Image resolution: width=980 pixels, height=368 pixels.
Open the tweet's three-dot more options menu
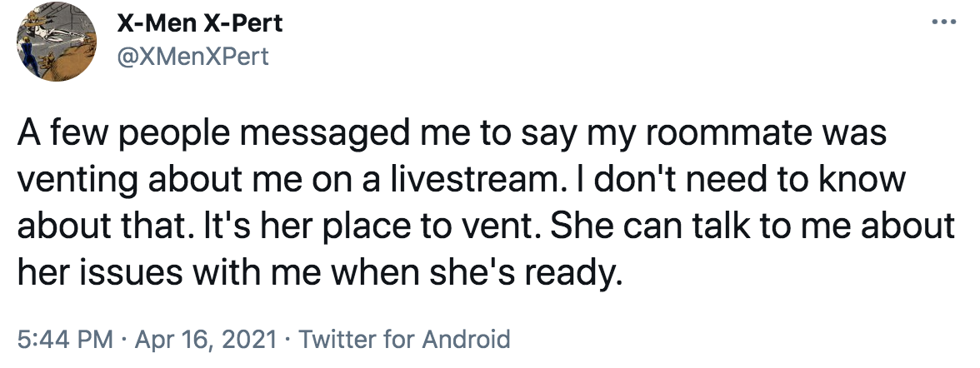pyautogui.click(x=943, y=22)
